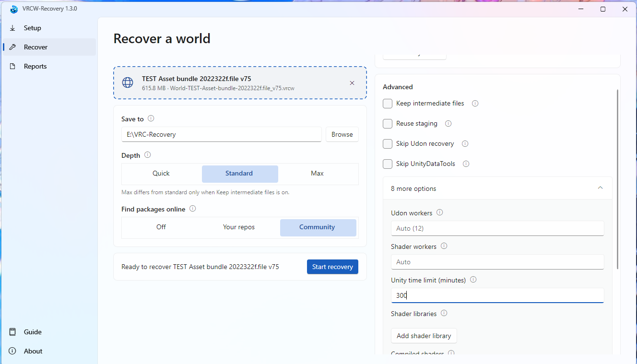637x364 pixels.
Task: Click Add shader library button
Action: (x=424, y=336)
